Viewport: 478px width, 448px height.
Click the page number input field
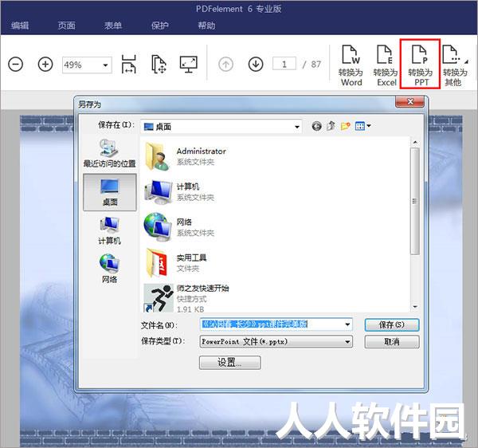click(284, 64)
